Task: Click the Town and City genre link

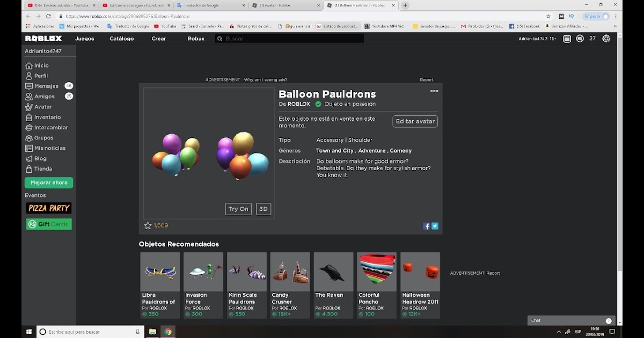Action: pyautogui.click(x=335, y=151)
